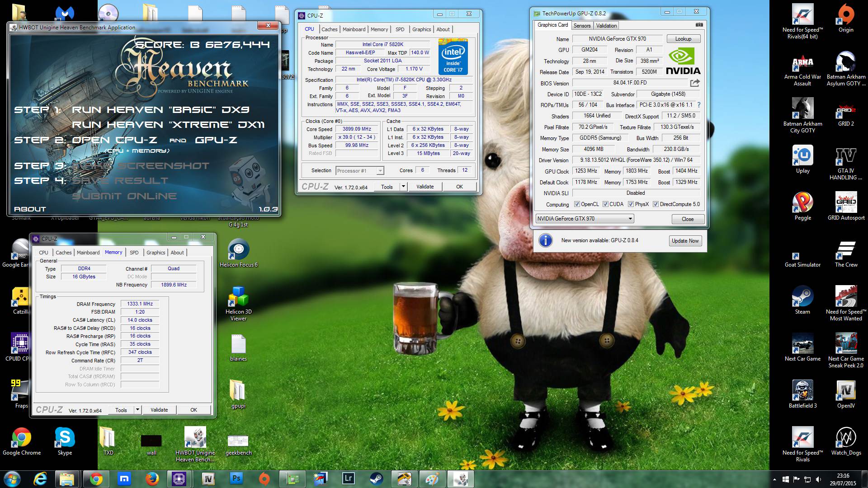
Task: Click OK in Memory CPU-Z window
Action: click(x=193, y=410)
